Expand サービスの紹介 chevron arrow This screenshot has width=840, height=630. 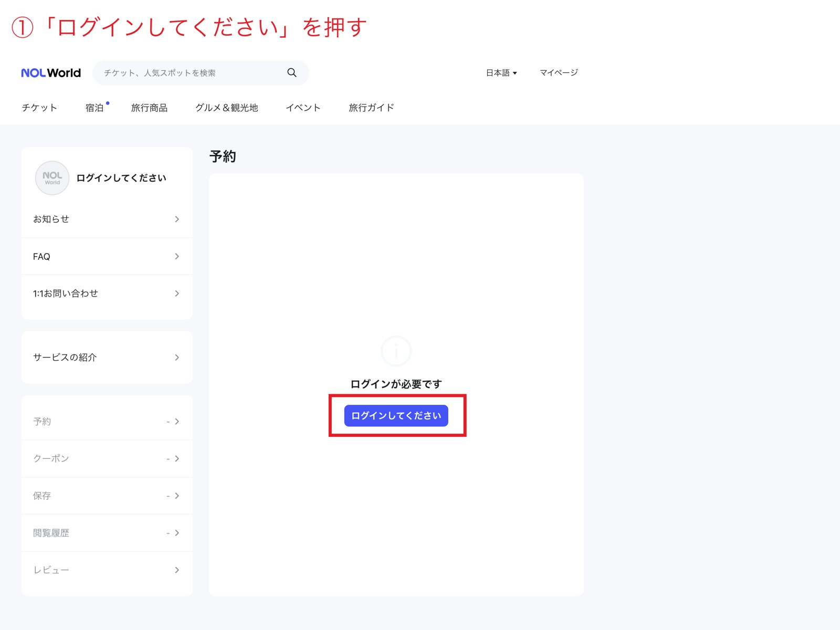pos(177,358)
